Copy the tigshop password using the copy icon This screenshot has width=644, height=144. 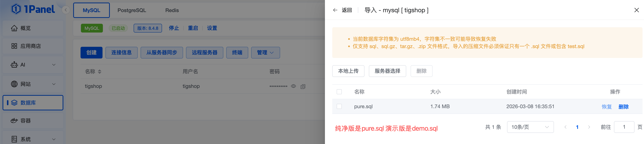303,87
